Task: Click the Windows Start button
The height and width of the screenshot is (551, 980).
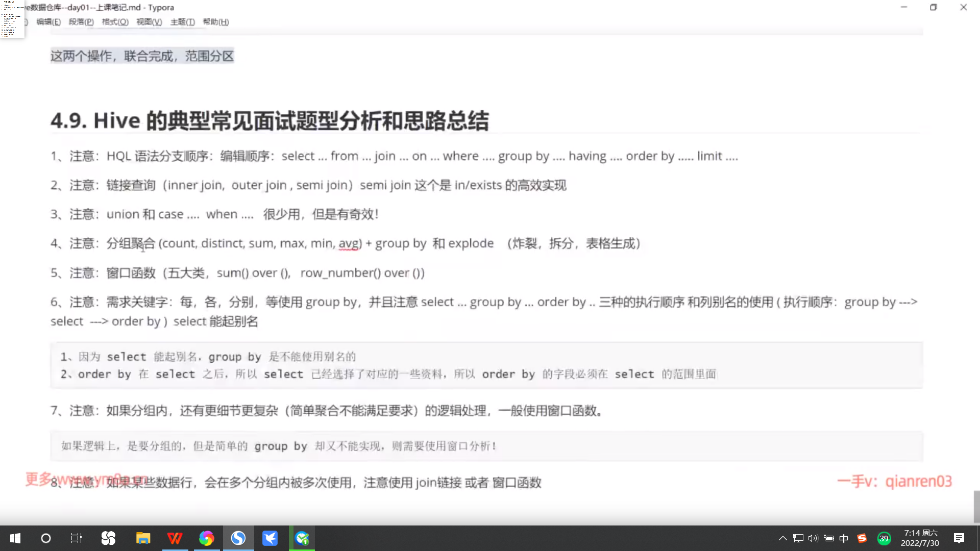Action: point(15,538)
